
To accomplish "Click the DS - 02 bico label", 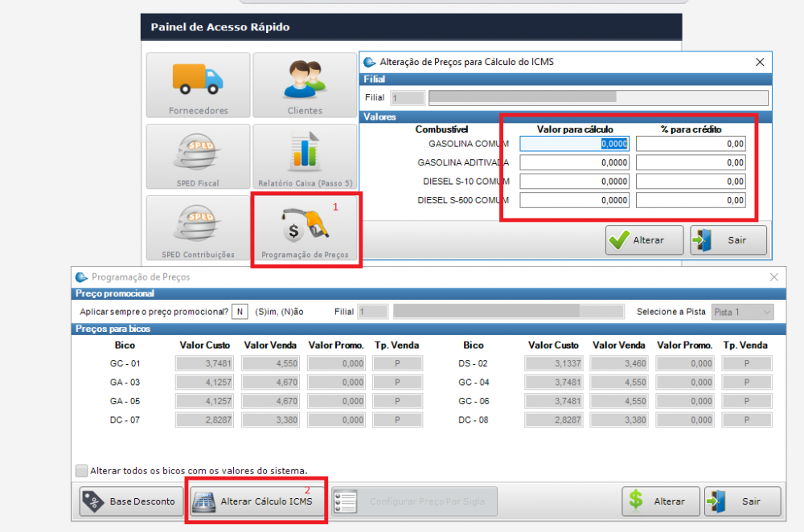I will click(x=473, y=363).
